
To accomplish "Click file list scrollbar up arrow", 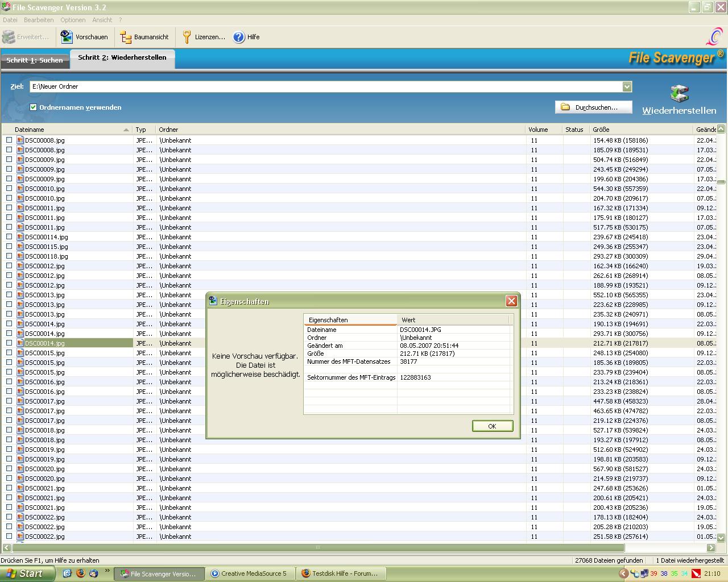I will tap(721, 129).
